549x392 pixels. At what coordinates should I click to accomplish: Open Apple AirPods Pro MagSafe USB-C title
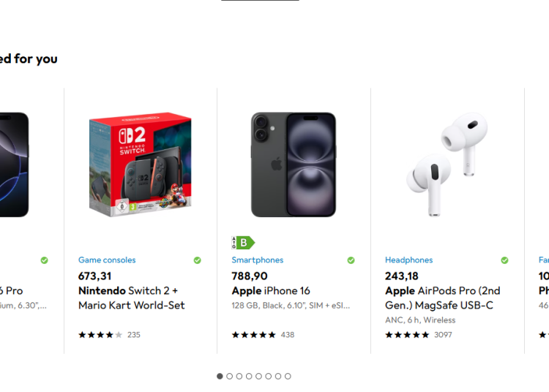(x=443, y=298)
